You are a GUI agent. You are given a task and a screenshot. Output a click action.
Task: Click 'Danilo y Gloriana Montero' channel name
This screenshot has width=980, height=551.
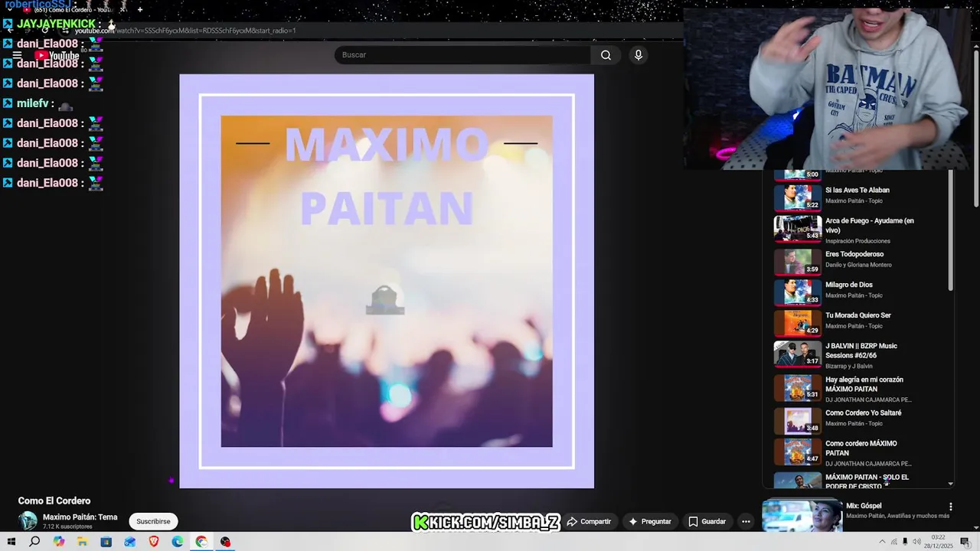coord(858,265)
